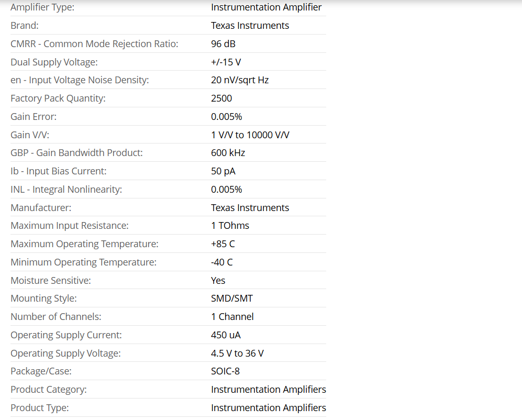Viewport: 522px width, 420px height.
Task: Select the Factory Pack Quantity value 2500
Action: tap(221, 98)
